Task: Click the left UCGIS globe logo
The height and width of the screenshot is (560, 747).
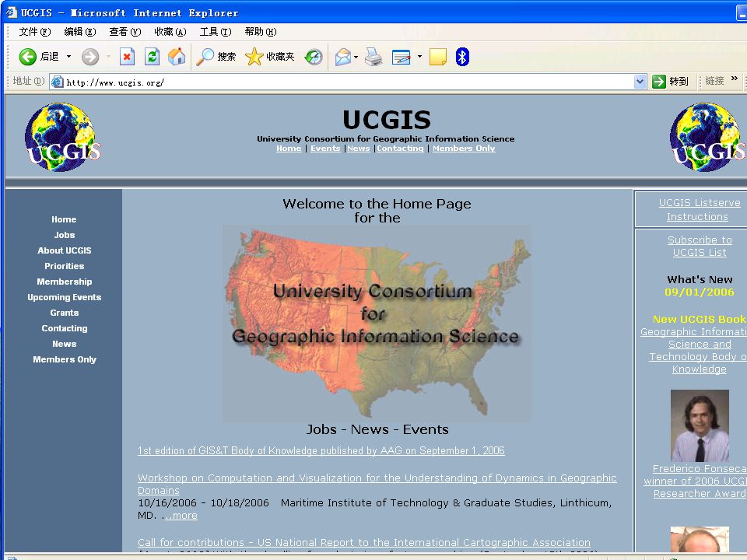Action: (x=62, y=138)
